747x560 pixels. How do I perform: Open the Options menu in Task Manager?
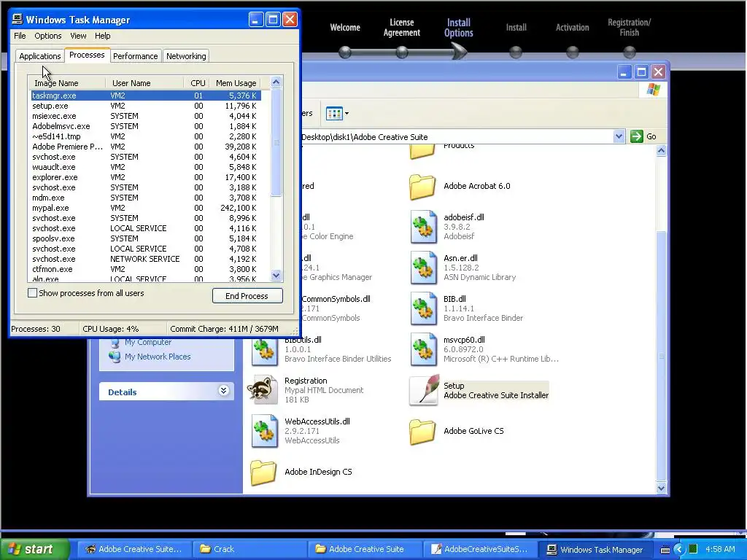(x=47, y=36)
